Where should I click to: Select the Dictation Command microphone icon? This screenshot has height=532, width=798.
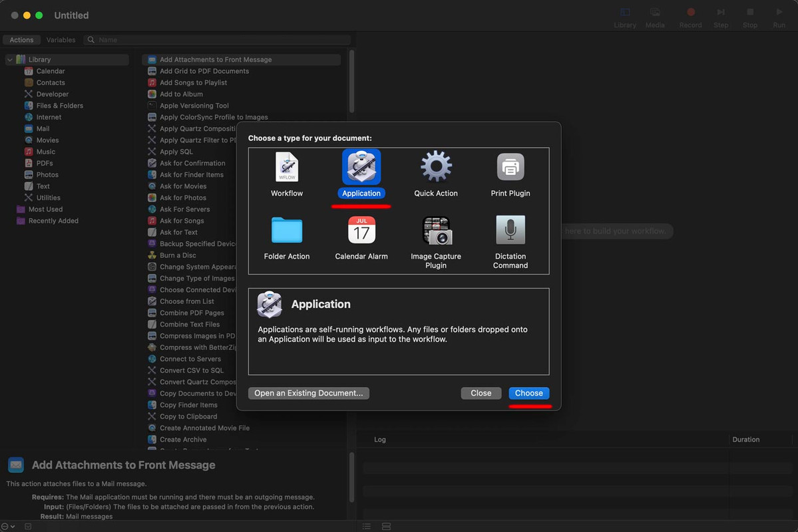[510, 230]
